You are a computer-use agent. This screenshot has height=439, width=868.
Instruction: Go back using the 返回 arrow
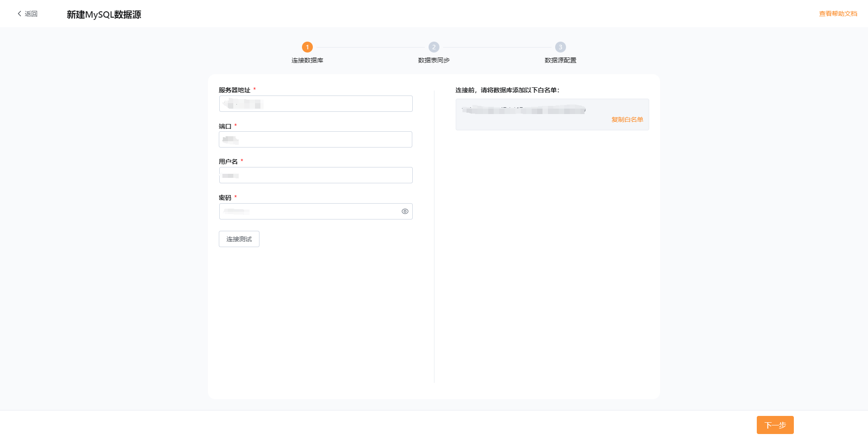coord(19,14)
